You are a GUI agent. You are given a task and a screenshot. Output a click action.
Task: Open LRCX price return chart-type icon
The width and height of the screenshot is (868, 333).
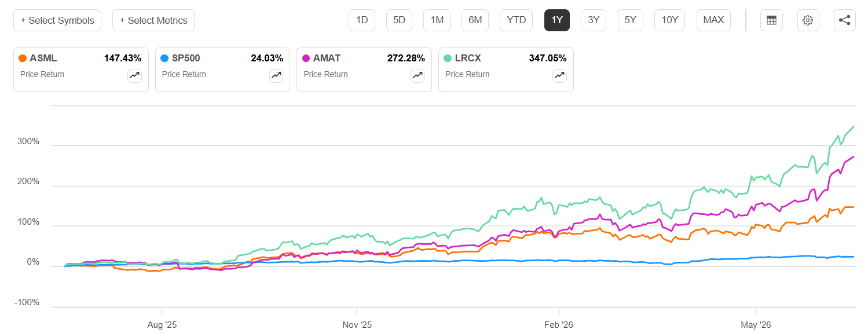[x=559, y=75]
